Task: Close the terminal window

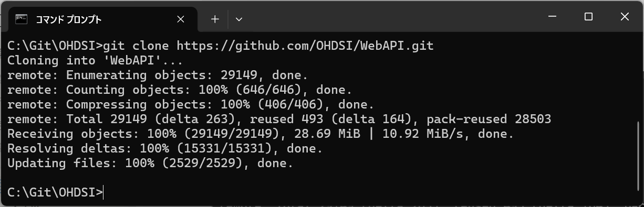Action: coord(625,17)
